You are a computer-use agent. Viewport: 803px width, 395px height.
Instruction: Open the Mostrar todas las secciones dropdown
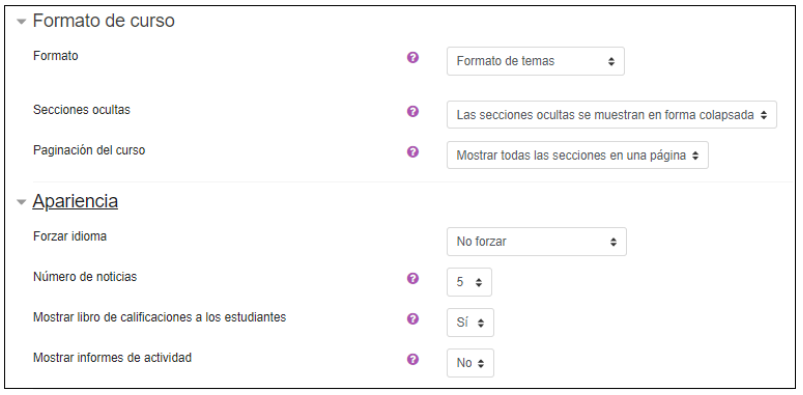[577, 155]
